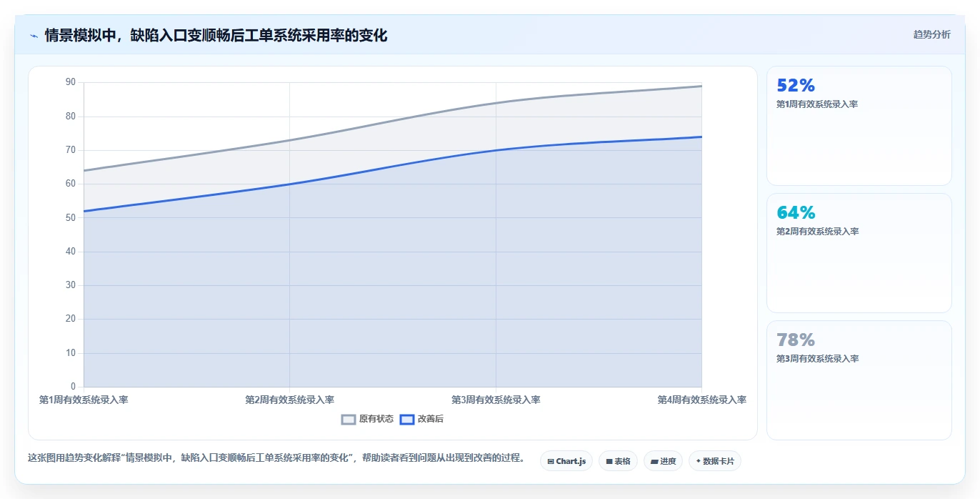Open the 64% second-week stat card
The image size is (980, 499).
pos(859,253)
